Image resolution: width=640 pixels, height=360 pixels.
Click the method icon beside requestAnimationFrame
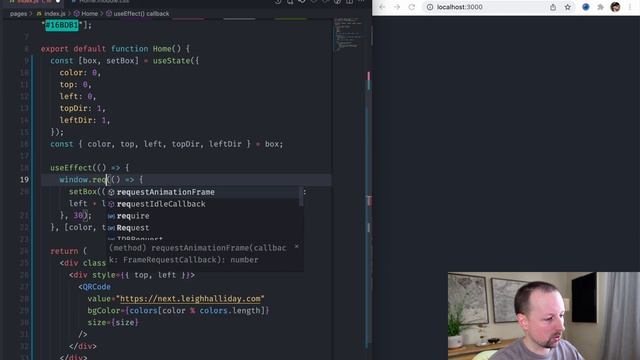point(111,192)
